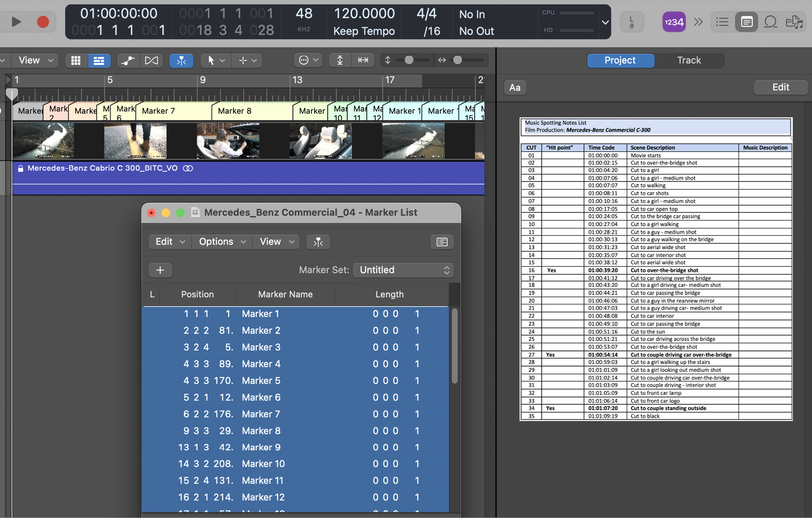Image resolution: width=812 pixels, height=518 pixels.
Task: Click the Edit button in Note Pad
Action: point(780,87)
